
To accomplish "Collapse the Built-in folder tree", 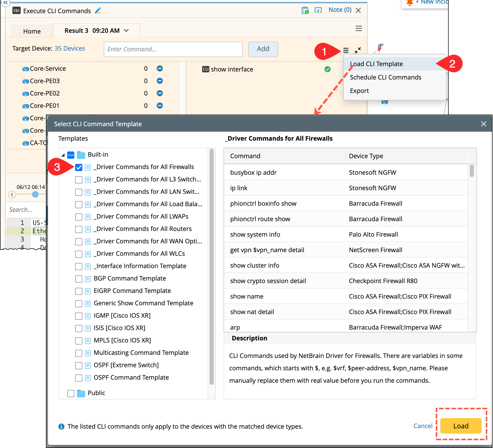I will 63,155.
